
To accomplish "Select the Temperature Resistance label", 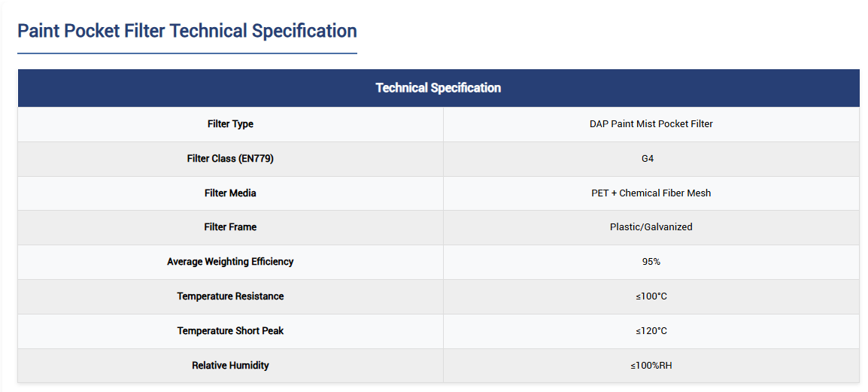I will [x=230, y=296].
